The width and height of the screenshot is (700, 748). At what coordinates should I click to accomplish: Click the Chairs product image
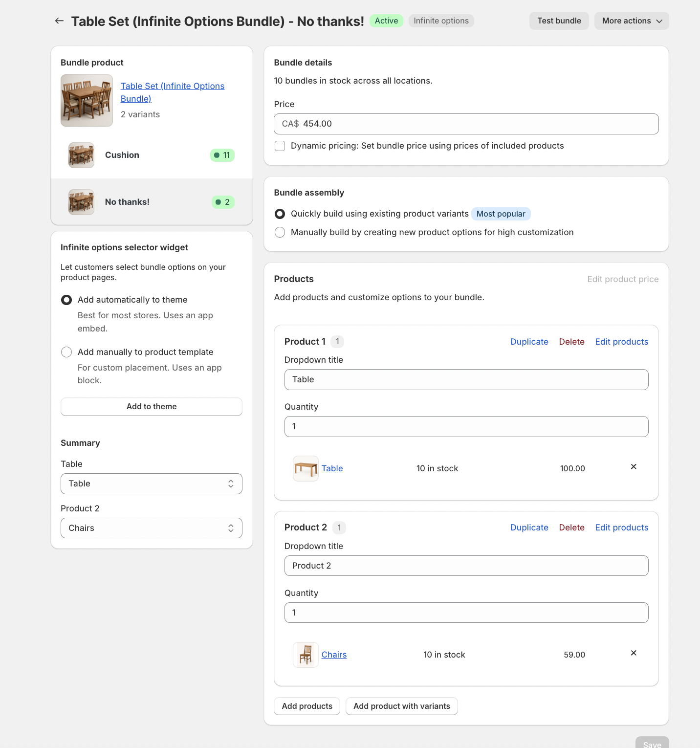306,655
